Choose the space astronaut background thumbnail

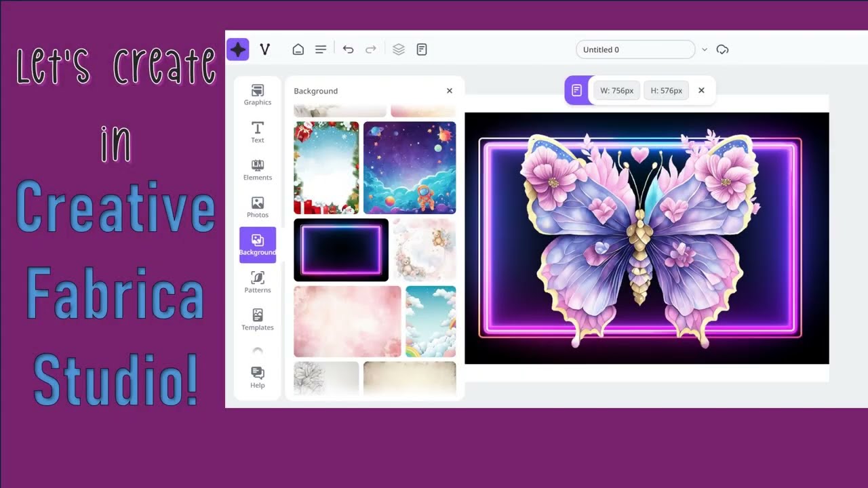coord(410,167)
